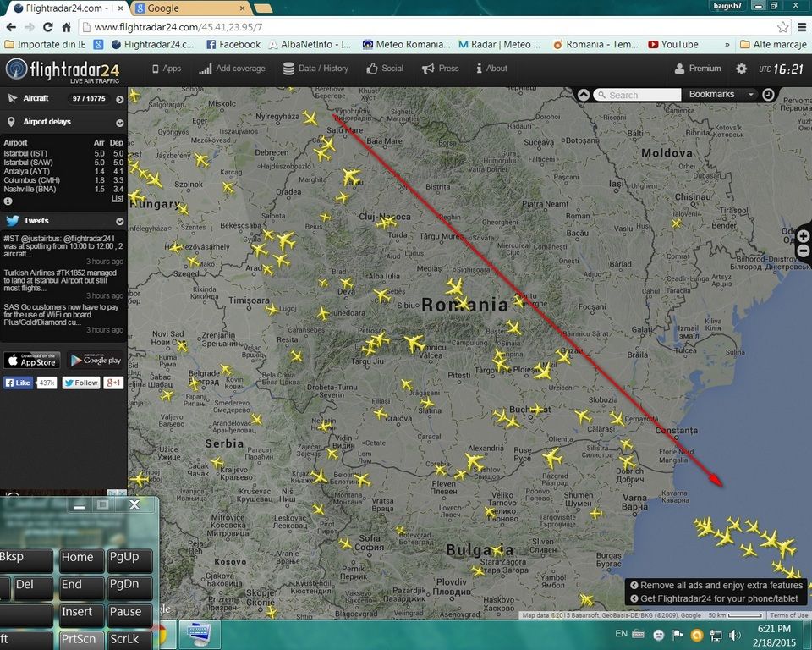Image resolution: width=812 pixels, height=650 pixels.
Task: Open the Google icon bookmark
Action: 98,45
